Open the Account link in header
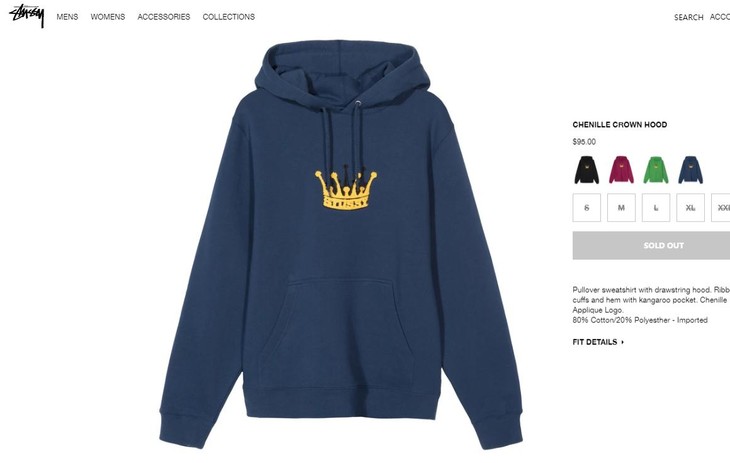 coord(720,17)
